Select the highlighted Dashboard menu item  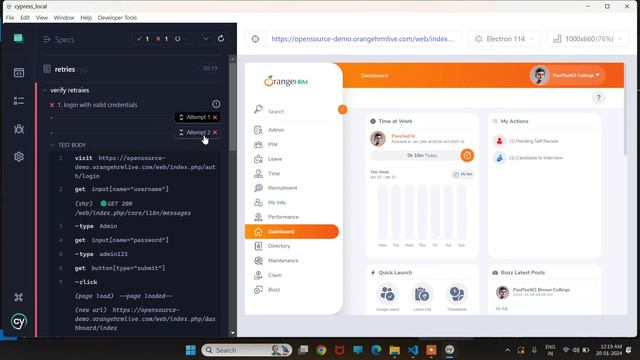(x=292, y=231)
